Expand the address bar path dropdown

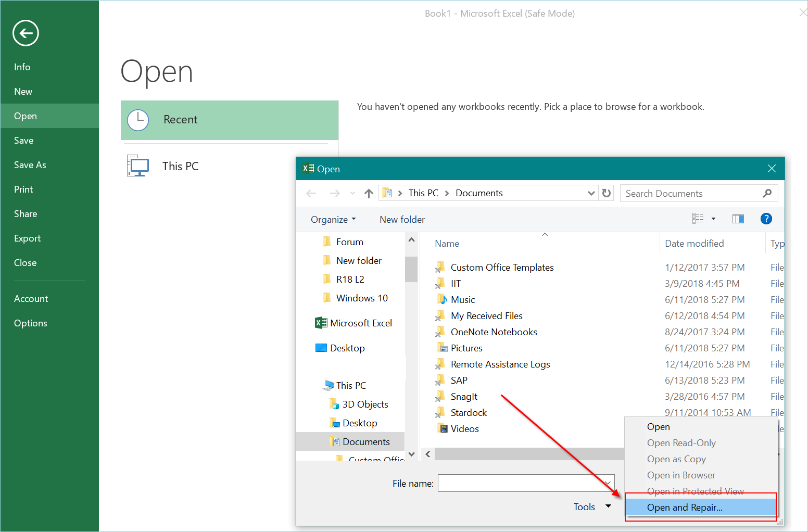coord(591,193)
